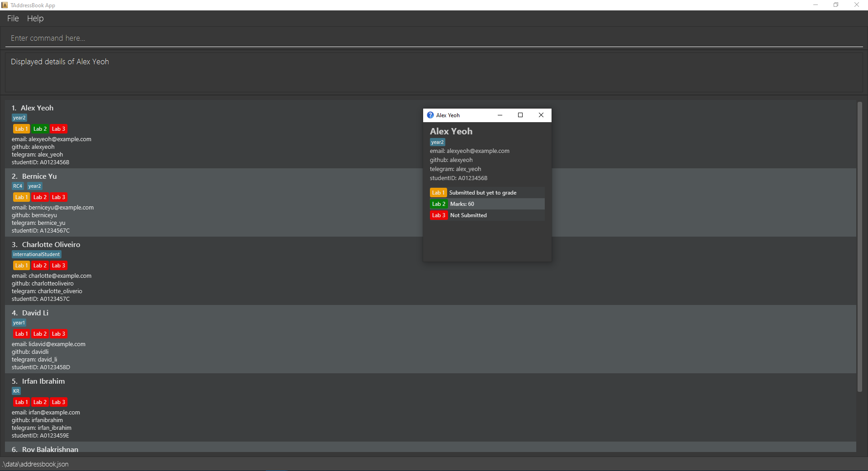
Task: Open the File menu
Action: (13, 19)
